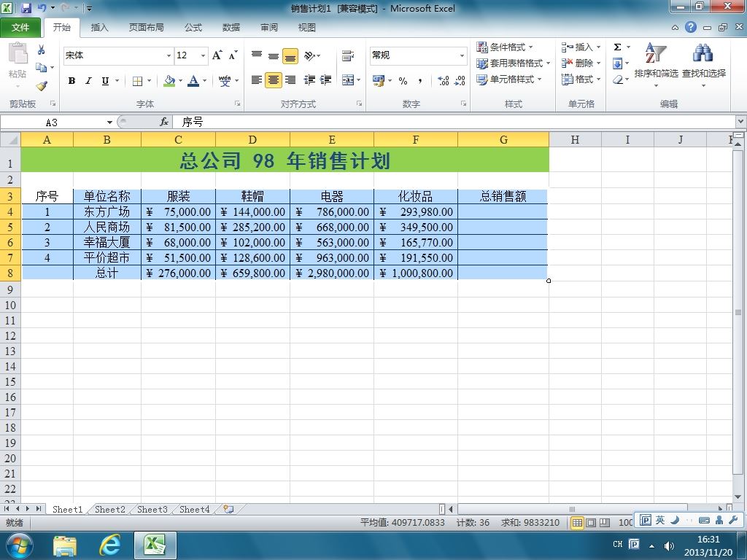Click the Fill down arrow icon
The height and width of the screenshot is (560, 747).
(617, 63)
